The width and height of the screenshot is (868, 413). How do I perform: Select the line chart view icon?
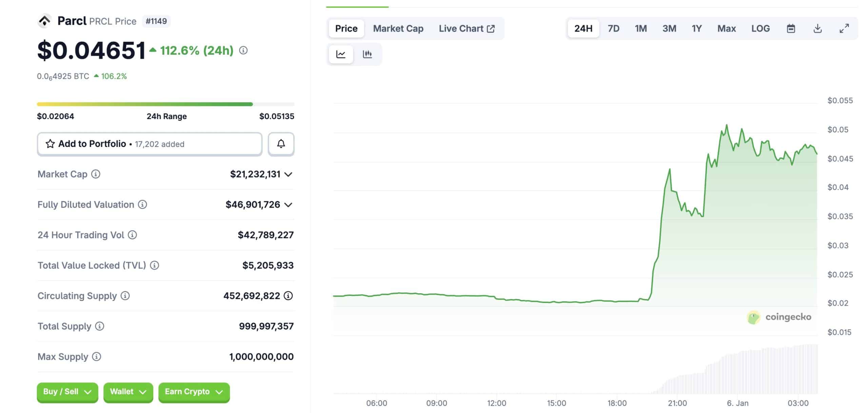pyautogui.click(x=340, y=54)
